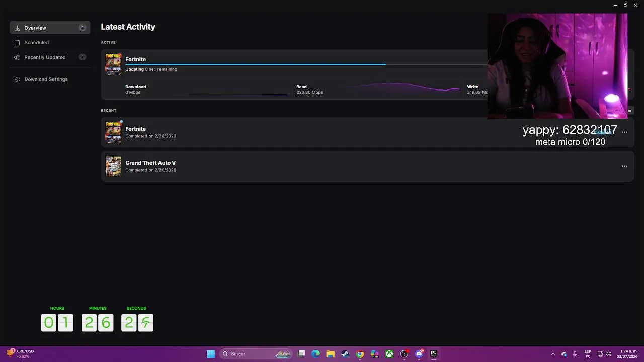Open the volume tray icon
This screenshot has height=362, width=644.
click(608, 354)
